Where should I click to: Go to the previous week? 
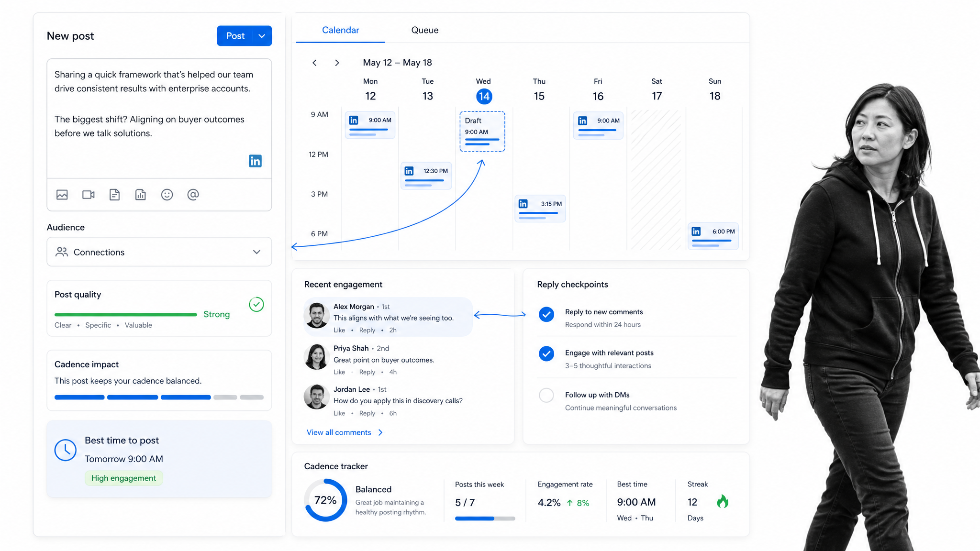pyautogui.click(x=314, y=63)
